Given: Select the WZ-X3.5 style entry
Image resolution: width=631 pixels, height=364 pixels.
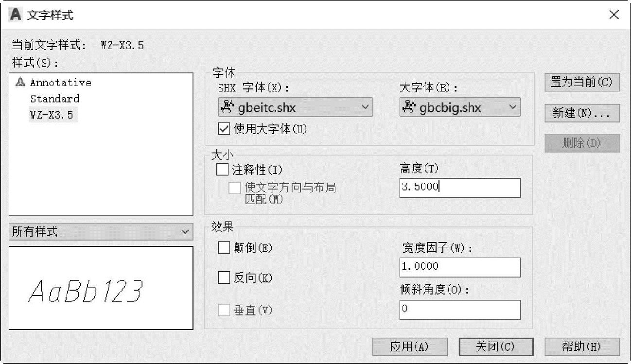Looking at the screenshot, I should 53,115.
